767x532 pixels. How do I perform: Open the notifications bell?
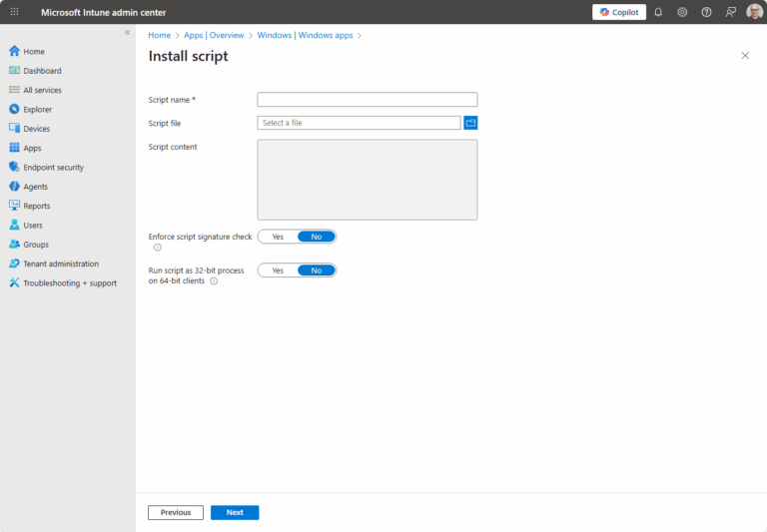pyautogui.click(x=658, y=12)
